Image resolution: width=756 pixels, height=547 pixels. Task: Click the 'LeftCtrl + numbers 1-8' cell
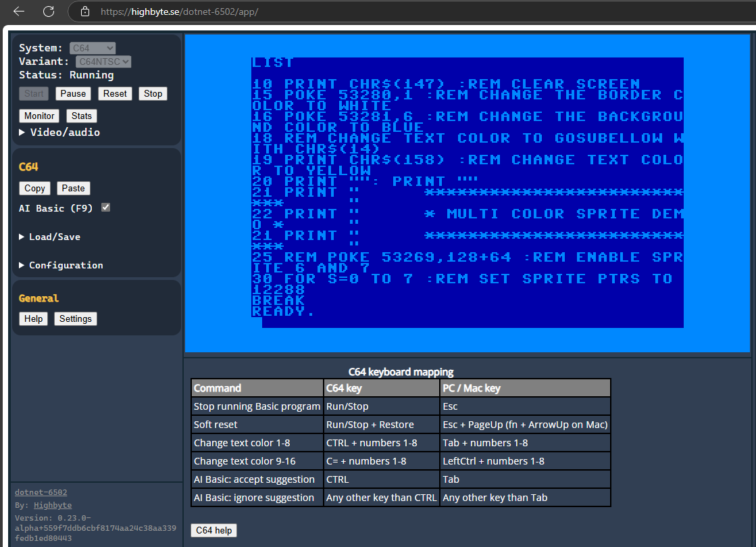[x=525, y=461]
